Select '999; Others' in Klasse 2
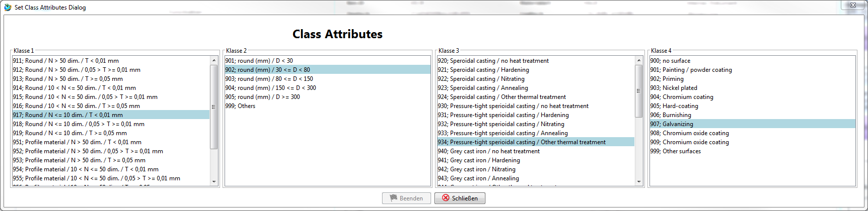The image size is (868, 211). click(x=240, y=106)
